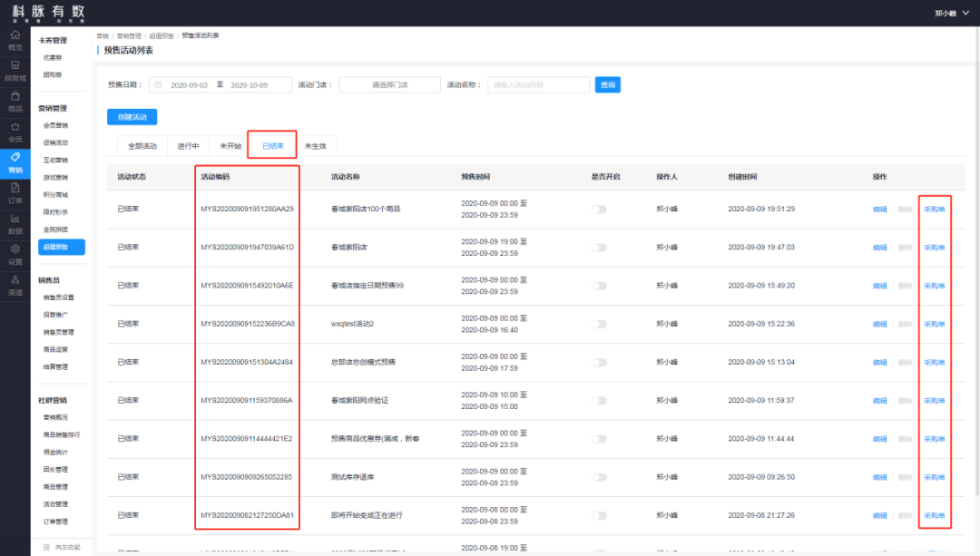Open 销售员设置 in the side menu
The width and height of the screenshot is (980, 556).
[58, 298]
